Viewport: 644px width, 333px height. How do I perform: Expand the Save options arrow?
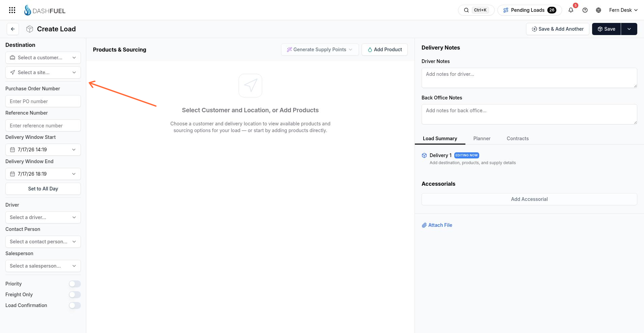point(629,29)
